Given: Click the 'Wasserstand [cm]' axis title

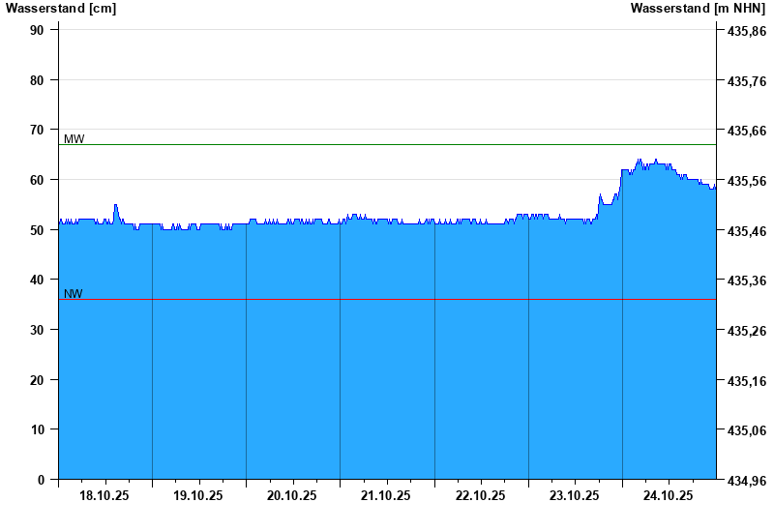Looking at the screenshot, I should (x=60, y=9).
